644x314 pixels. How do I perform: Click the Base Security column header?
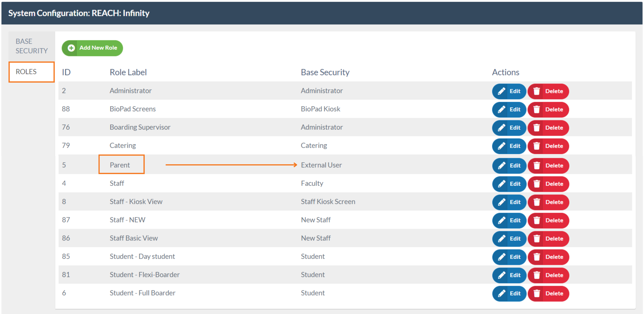325,72
